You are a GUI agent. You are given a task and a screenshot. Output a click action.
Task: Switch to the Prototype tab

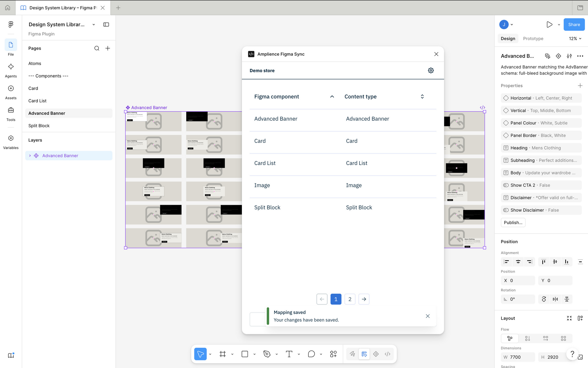coord(533,38)
